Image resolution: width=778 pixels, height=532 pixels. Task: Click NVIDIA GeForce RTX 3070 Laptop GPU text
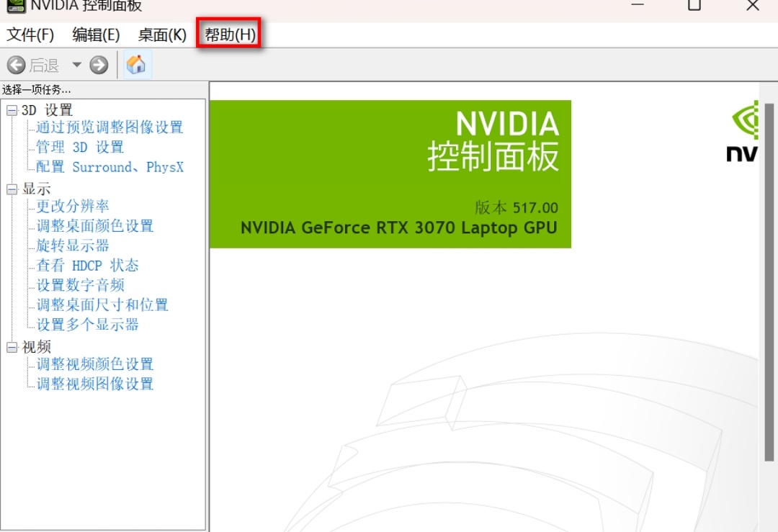pyautogui.click(x=399, y=228)
